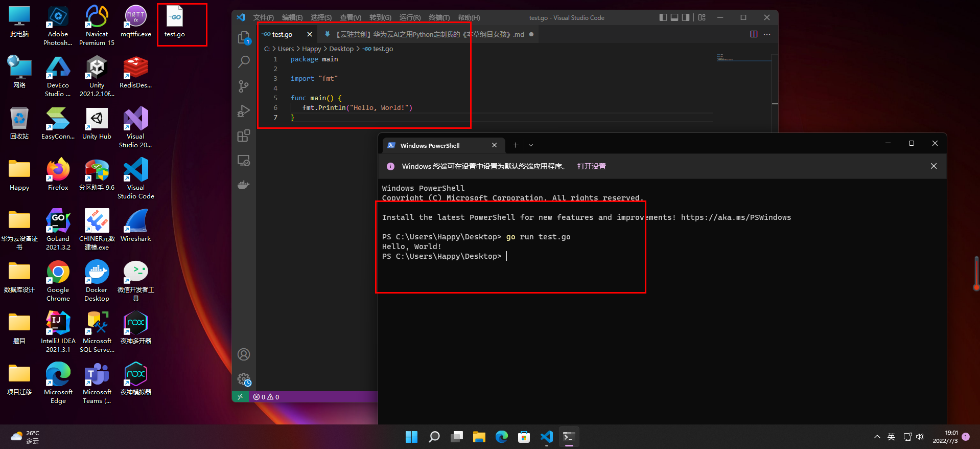
Task: Open the 转到(G) menu in VS Code
Action: coord(380,17)
